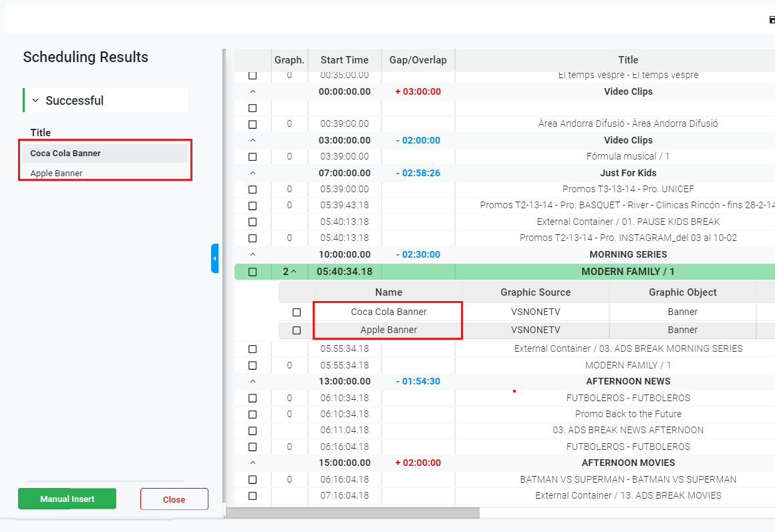Select Coca Cola Banner in Successful list

coord(65,154)
